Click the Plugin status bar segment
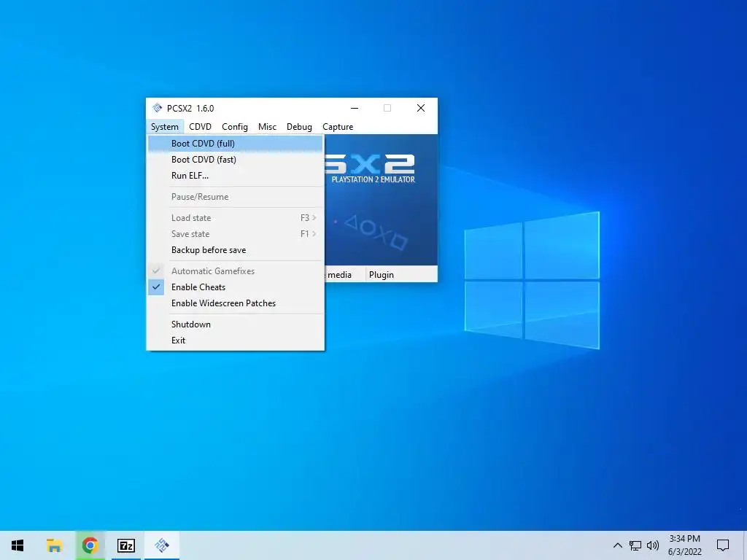 coord(401,275)
